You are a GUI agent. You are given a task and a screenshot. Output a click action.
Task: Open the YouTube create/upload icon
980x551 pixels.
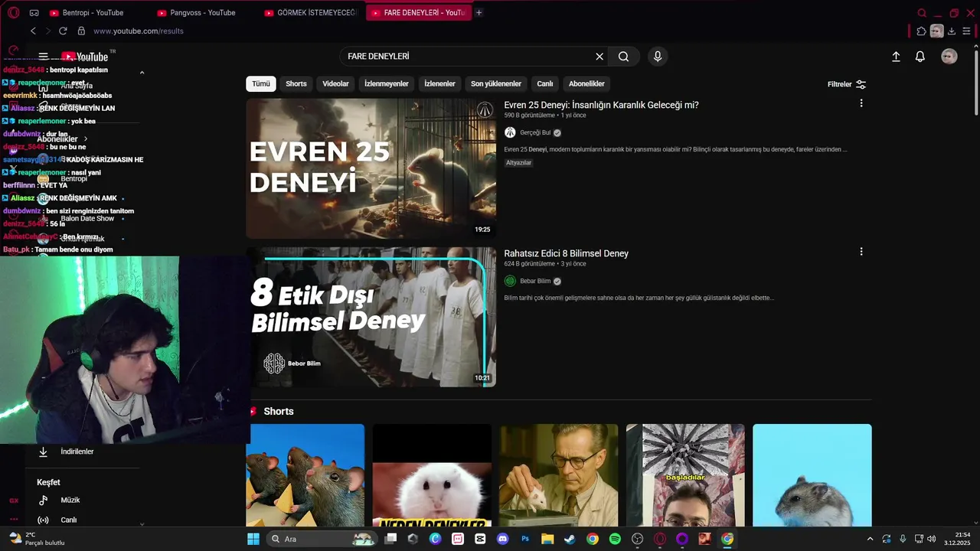click(x=896, y=57)
